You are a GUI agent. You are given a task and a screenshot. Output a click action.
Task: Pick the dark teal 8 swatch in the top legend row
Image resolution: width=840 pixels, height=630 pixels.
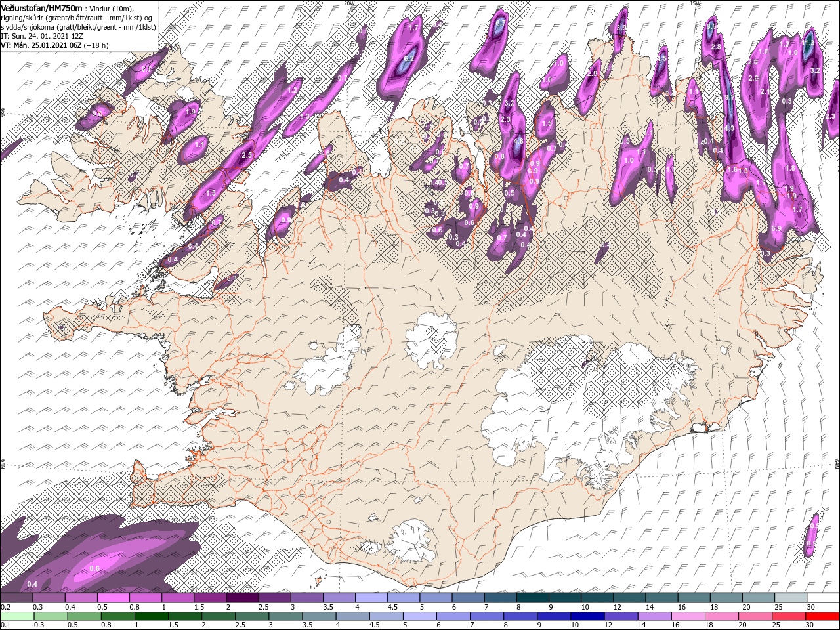533,597
